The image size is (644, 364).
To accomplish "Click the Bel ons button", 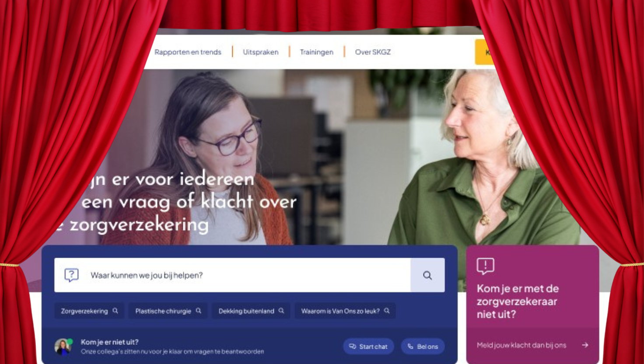I will pyautogui.click(x=423, y=346).
